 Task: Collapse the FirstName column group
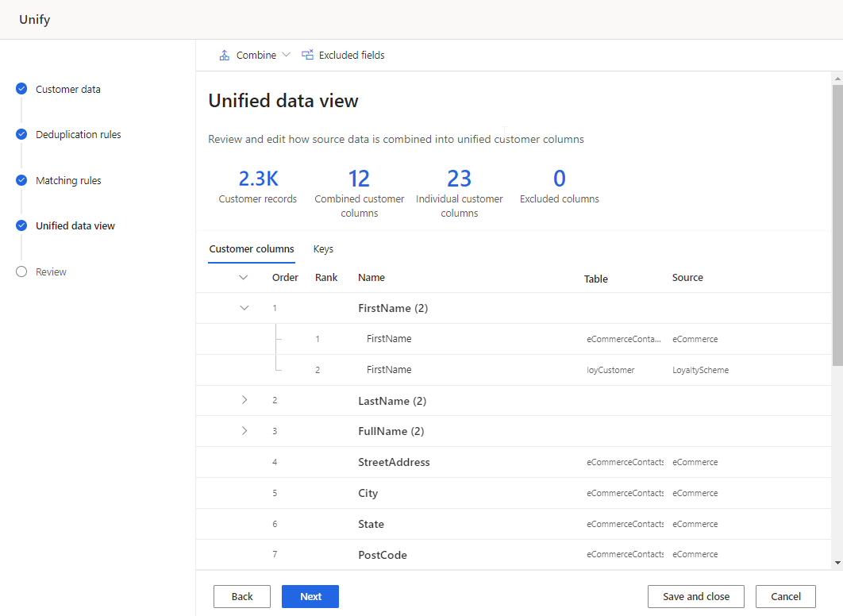(x=244, y=307)
